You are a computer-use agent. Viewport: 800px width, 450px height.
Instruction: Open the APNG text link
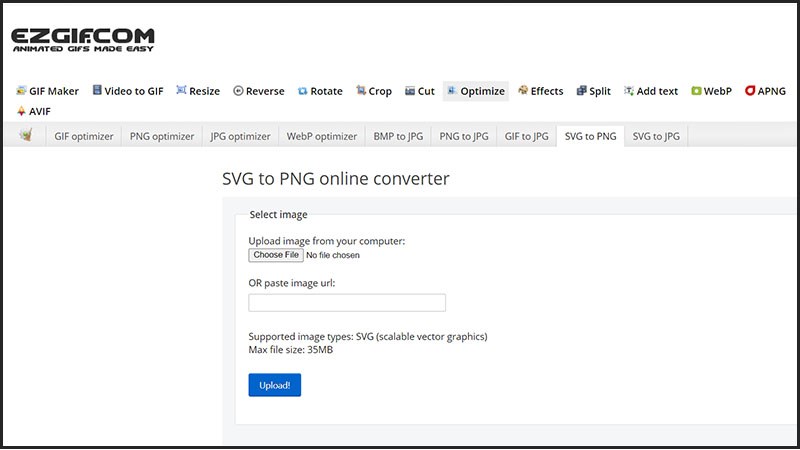[x=771, y=91]
